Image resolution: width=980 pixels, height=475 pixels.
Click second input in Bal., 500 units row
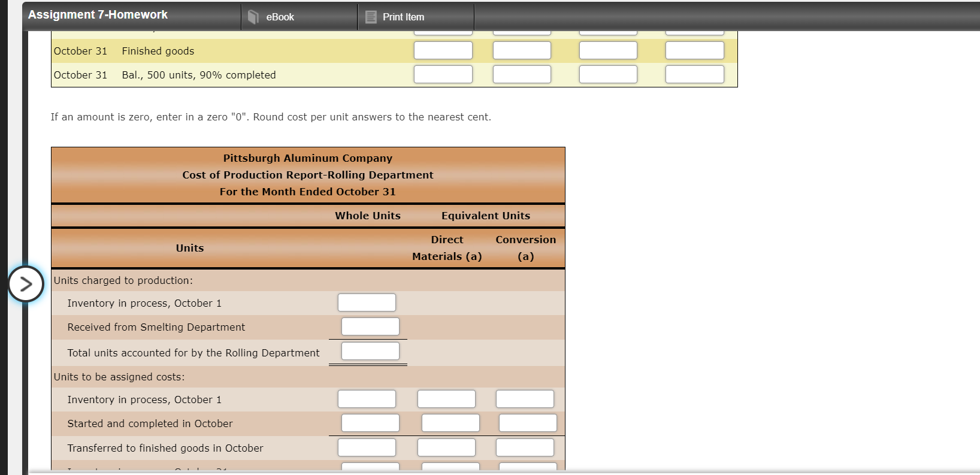[522, 74]
